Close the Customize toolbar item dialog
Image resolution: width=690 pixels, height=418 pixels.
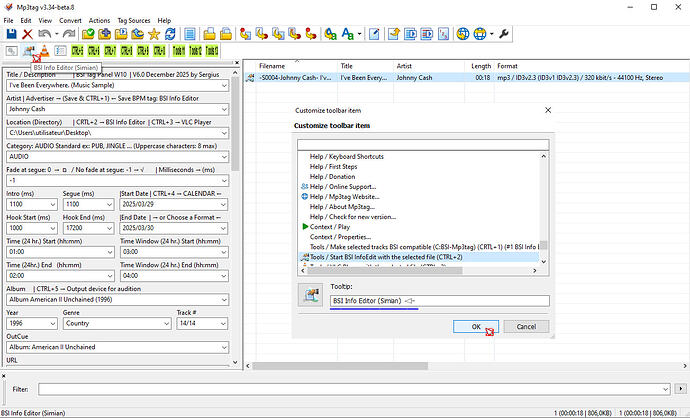point(548,110)
